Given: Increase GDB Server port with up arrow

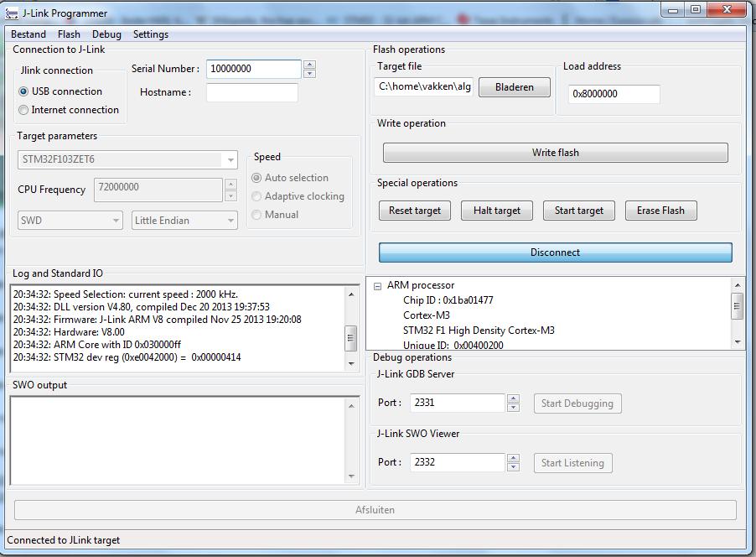Looking at the screenshot, I should coord(513,398).
